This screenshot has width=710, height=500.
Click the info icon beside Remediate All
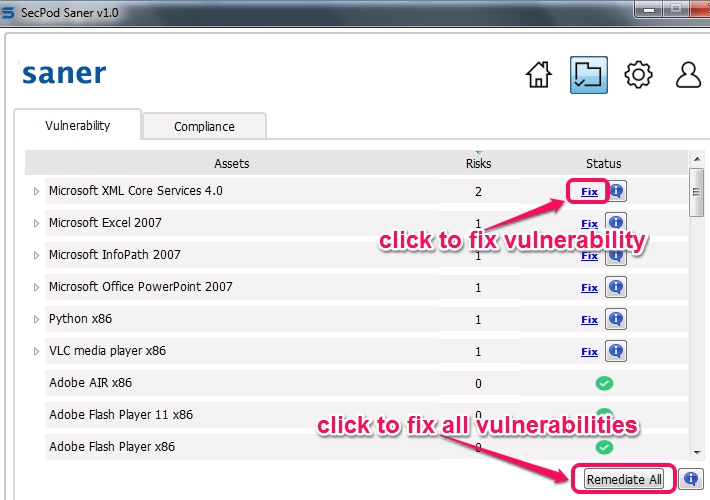pos(691,479)
